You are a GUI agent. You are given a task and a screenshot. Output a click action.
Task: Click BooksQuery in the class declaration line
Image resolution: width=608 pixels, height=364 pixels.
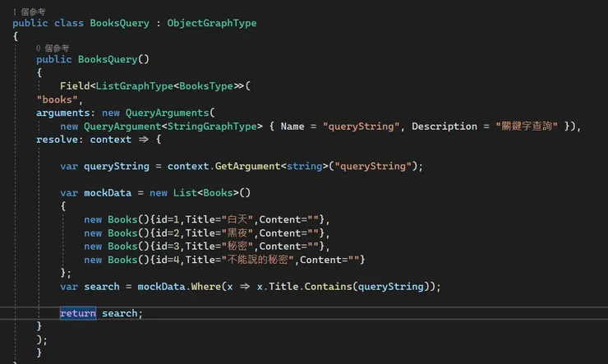point(119,23)
